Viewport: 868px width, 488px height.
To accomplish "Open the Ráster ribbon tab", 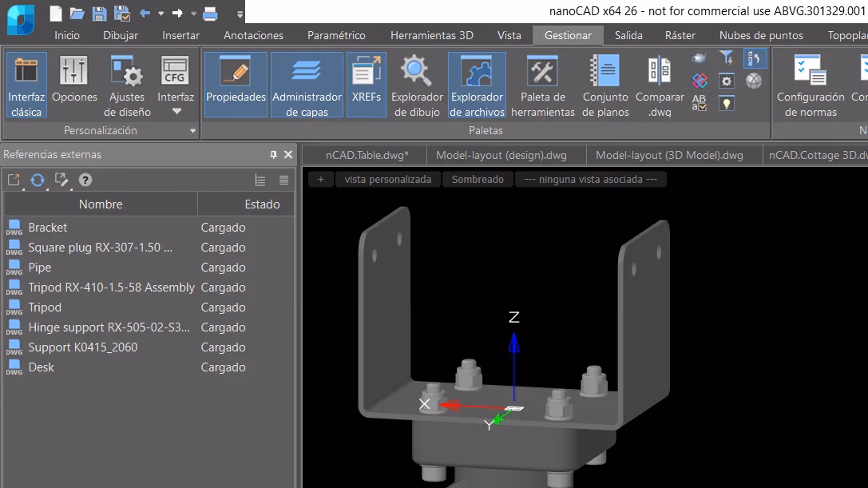I will tap(680, 35).
